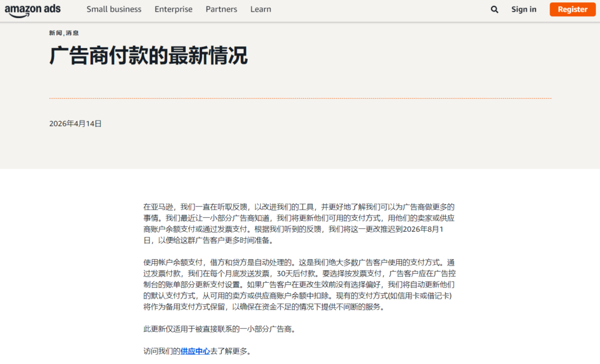Open the Small business menu

pyautogui.click(x=114, y=9)
